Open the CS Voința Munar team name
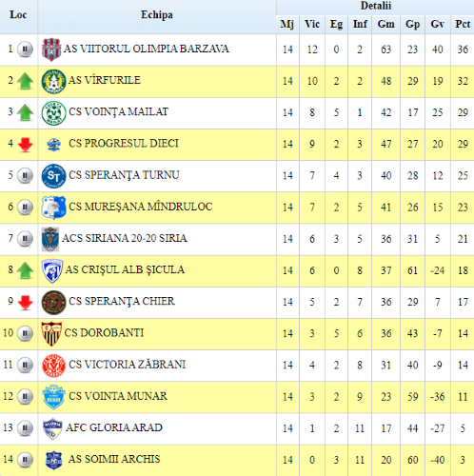Viewport: 474px width, 476px height. [118, 396]
